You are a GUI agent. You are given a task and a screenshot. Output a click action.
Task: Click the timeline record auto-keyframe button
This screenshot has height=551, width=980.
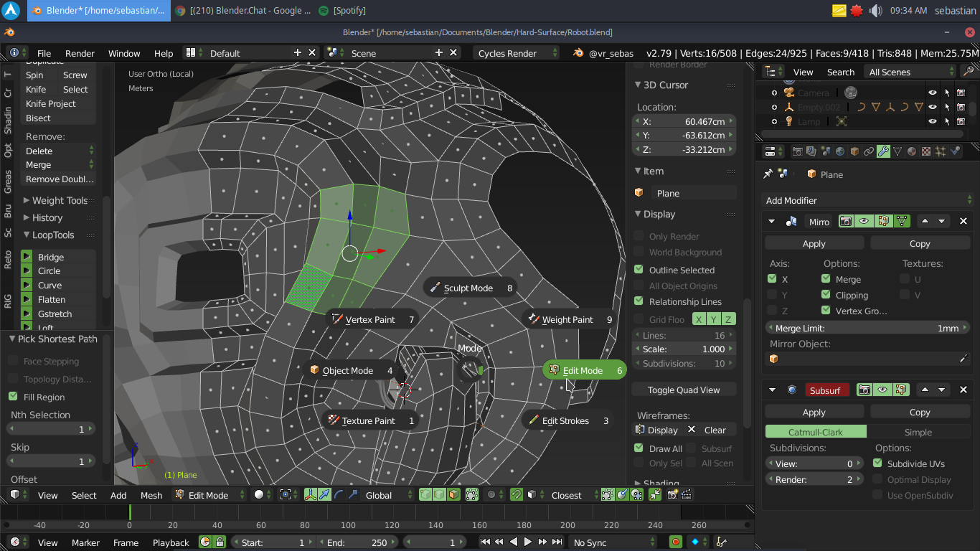point(675,542)
